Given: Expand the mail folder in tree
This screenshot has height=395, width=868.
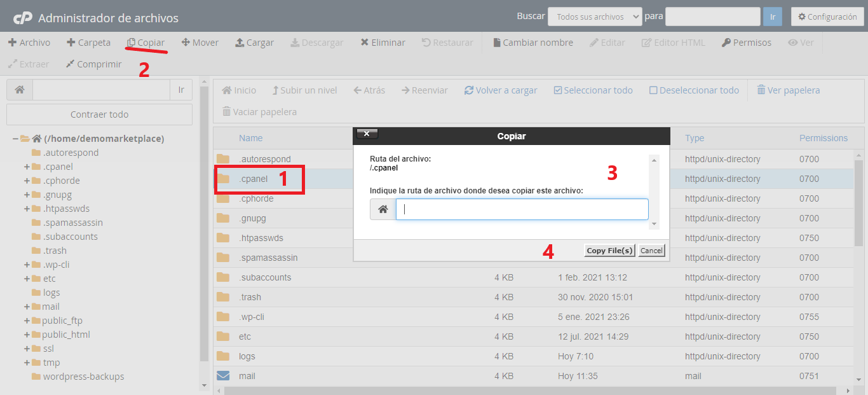Looking at the screenshot, I should [x=27, y=307].
